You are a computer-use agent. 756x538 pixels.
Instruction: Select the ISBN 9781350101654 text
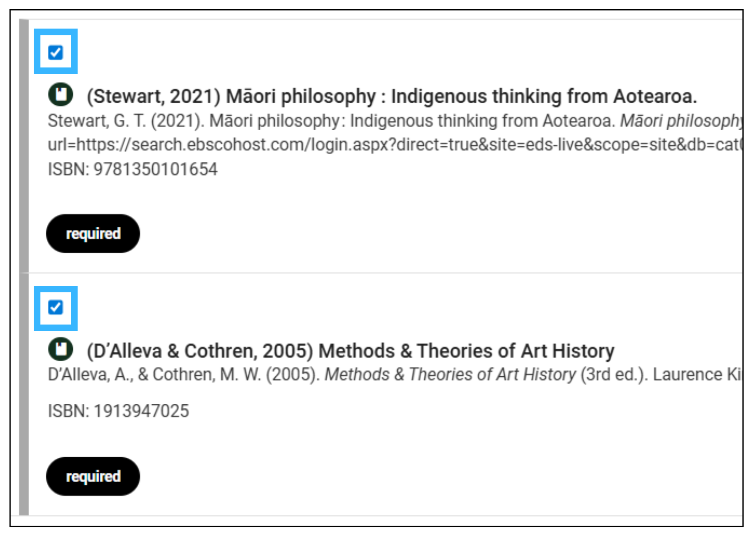point(133,169)
